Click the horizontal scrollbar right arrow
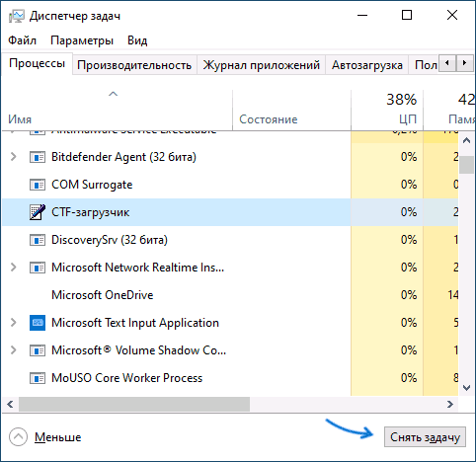Image resolution: width=476 pixels, height=462 pixels. click(450, 404)
